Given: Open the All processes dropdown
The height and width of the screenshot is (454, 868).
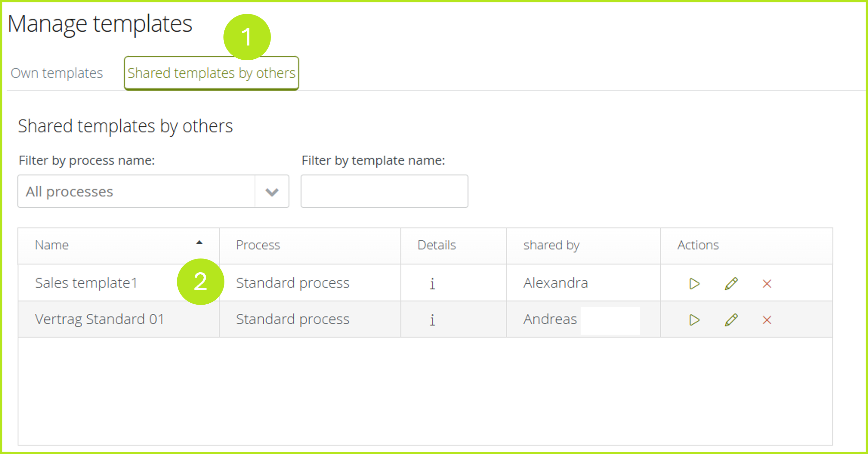Looking at the screenshot, I should click(x=136, y=192).
